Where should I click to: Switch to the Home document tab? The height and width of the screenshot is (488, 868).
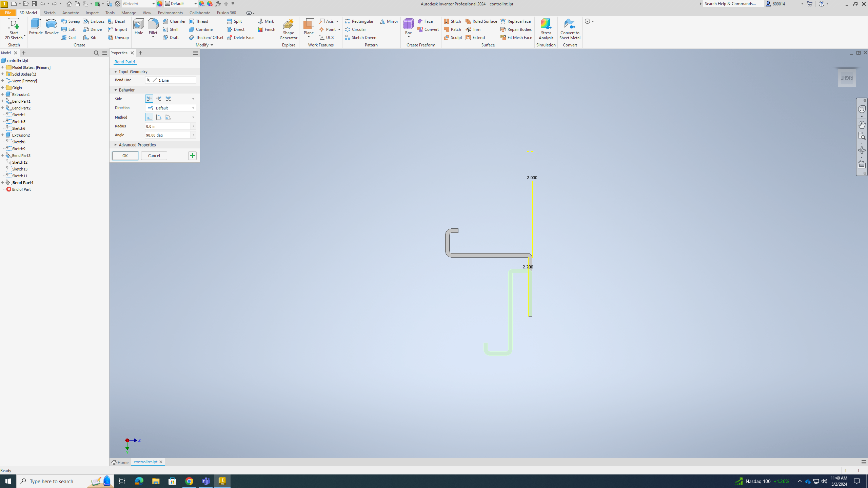coord(120,462)
